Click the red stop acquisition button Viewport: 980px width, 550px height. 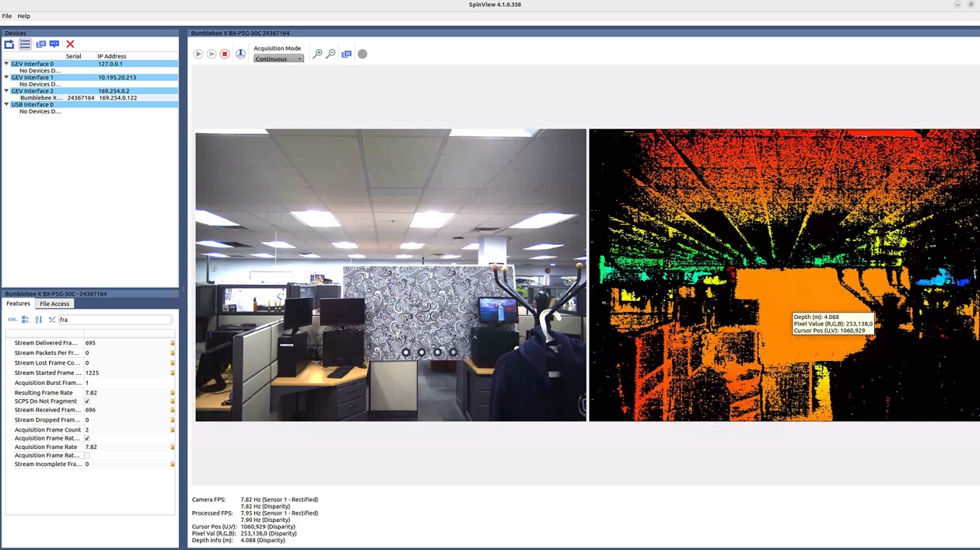(225, 54)
